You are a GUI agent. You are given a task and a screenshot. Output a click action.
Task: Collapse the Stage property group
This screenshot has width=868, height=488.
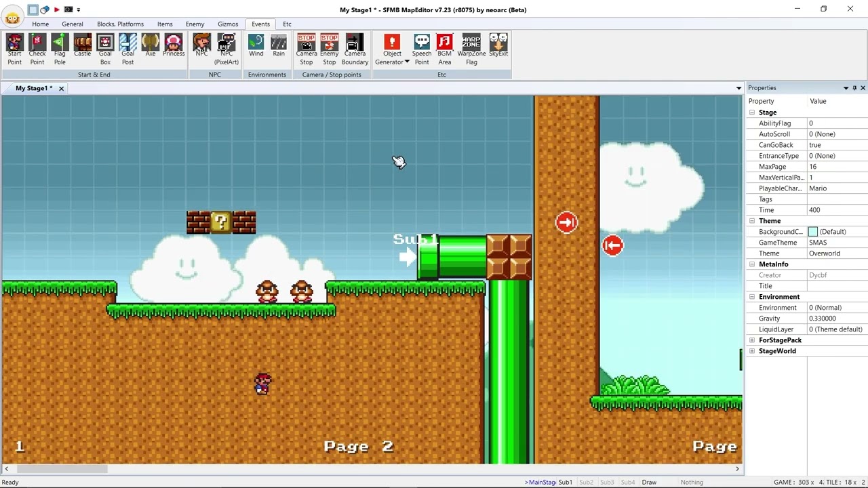[x=752, y=113]
